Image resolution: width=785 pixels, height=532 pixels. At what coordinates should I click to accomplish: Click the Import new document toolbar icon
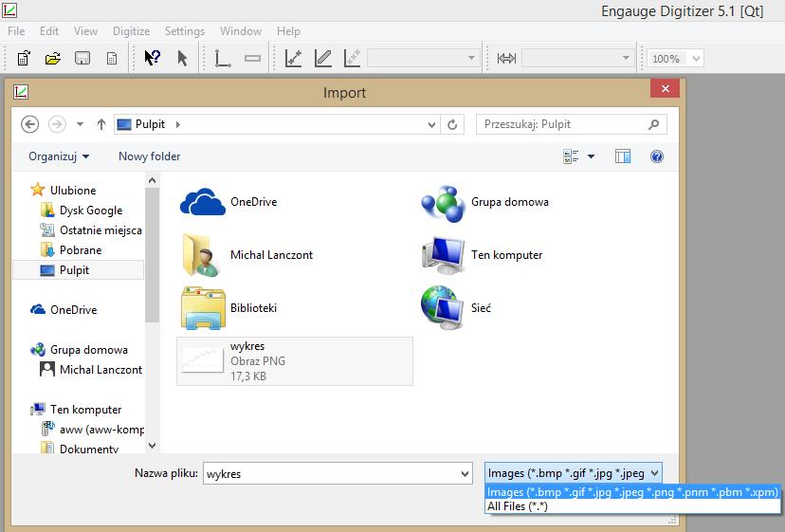pyautogui.click(x=23, y=58)
